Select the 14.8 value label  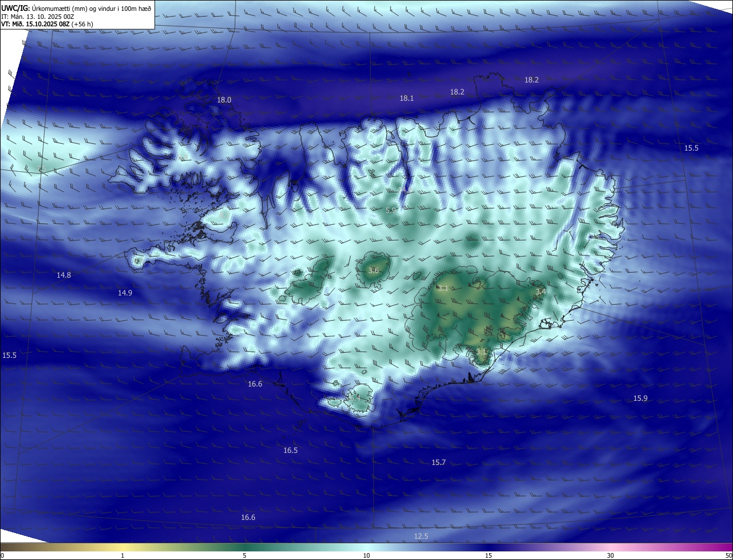pyautogui.click(x=64, y=275)
